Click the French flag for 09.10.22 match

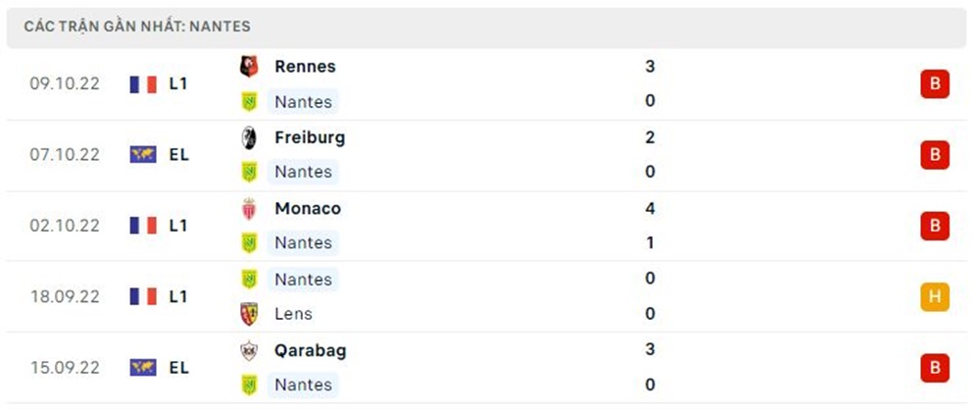pos(143,84)
